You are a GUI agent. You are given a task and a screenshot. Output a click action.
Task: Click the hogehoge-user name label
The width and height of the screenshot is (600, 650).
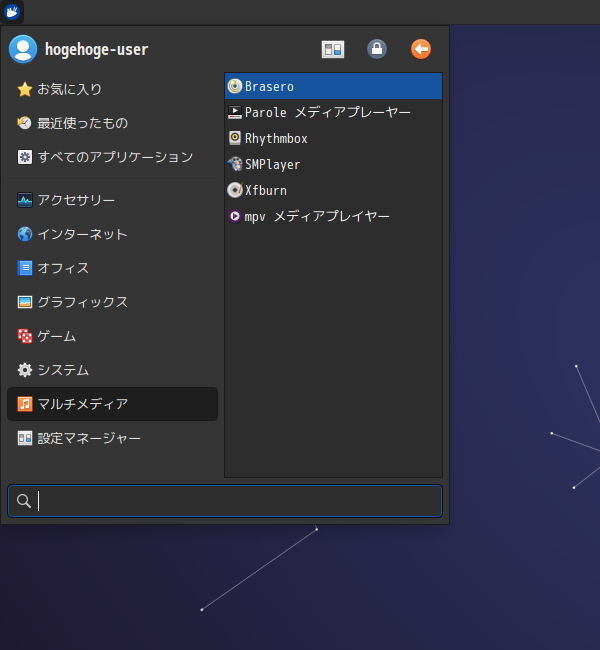[x=97, y=49]
